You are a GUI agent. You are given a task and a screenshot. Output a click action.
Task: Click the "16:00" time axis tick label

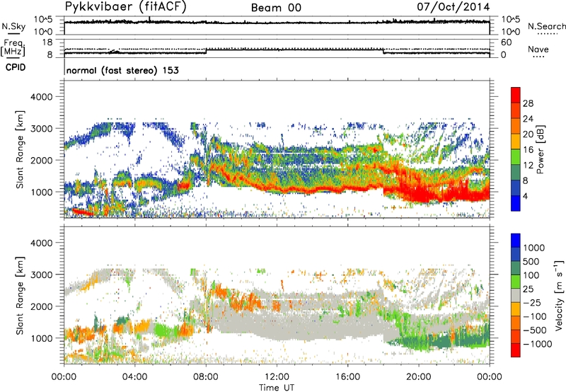click(347, 377)
